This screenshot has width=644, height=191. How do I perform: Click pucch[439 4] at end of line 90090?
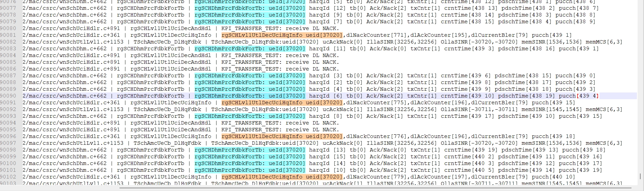coord(579,96)
